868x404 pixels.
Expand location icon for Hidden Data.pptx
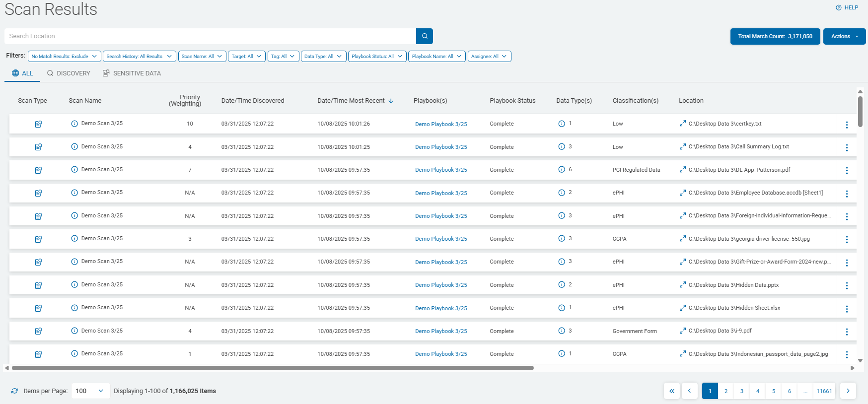tap(683, 285)
